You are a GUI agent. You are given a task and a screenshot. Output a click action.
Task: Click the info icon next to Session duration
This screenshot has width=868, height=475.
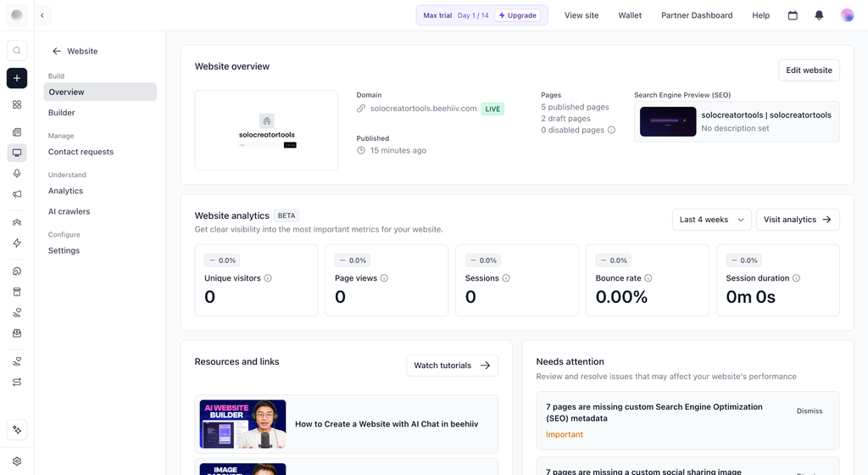(x=796, y=278)
